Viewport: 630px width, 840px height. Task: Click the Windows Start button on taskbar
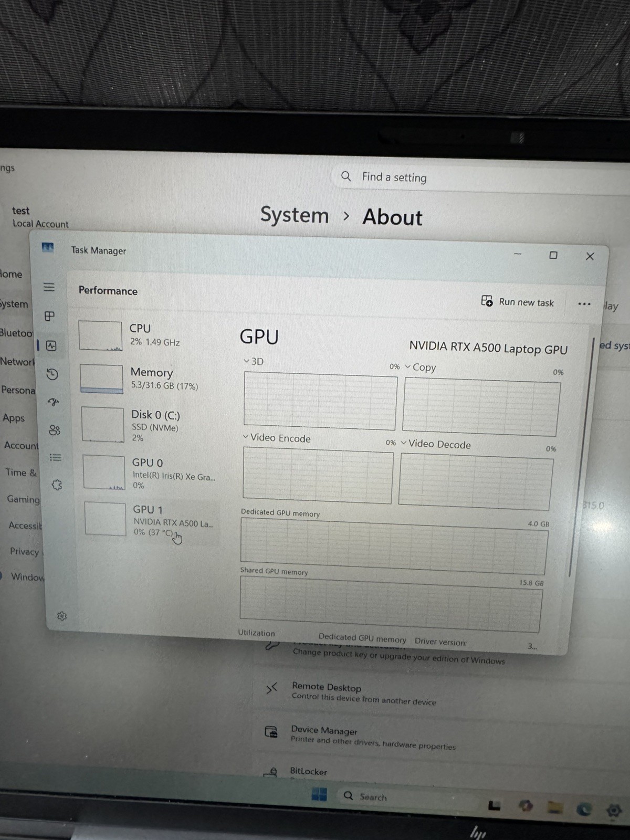click(x=319, y=794)
